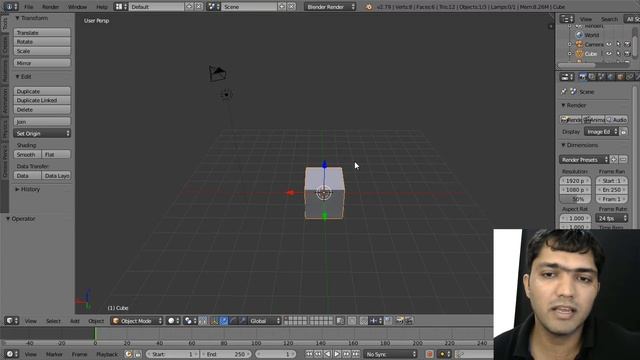Open the View menu in 3D viewport header

point(31,321)
